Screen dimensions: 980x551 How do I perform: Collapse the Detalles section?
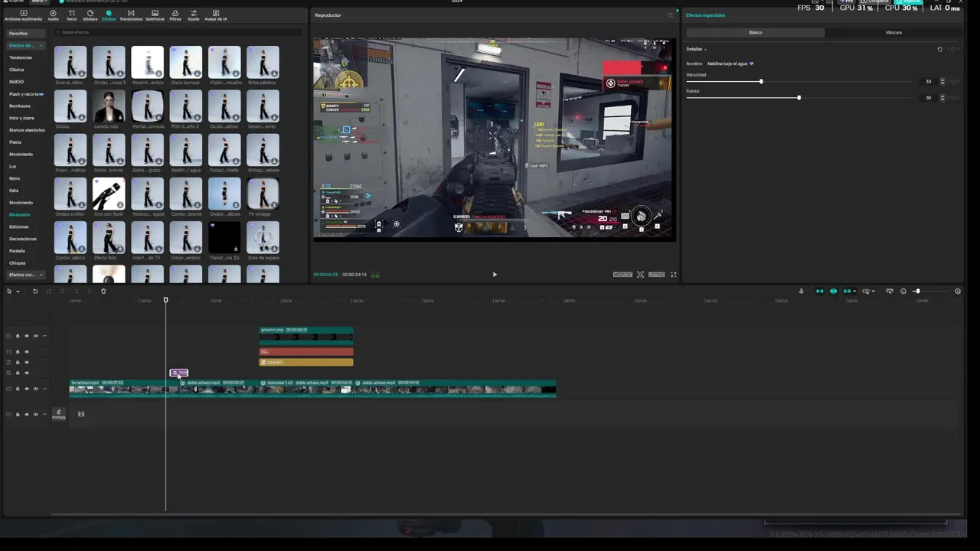pyautogui.click(x=696, y=49)
